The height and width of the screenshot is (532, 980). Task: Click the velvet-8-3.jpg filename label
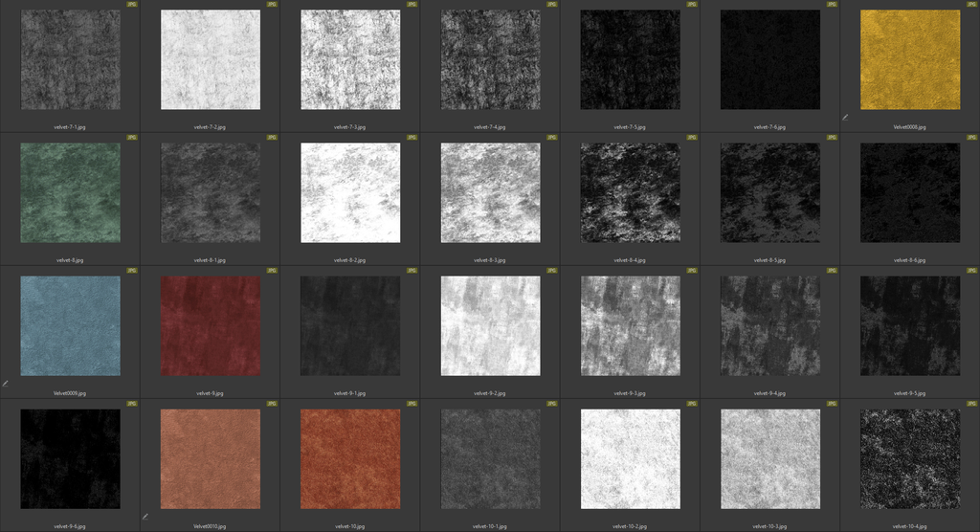click(489, 259)
